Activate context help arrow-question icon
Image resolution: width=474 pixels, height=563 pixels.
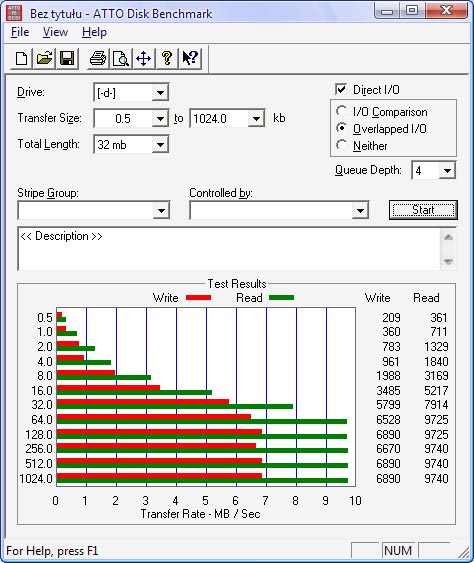tap(190, 58)
